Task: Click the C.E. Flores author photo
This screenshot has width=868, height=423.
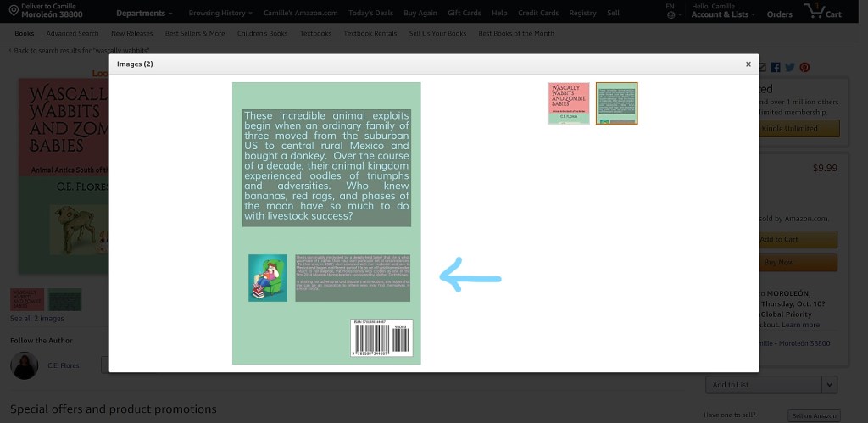Action: point(24,365)
